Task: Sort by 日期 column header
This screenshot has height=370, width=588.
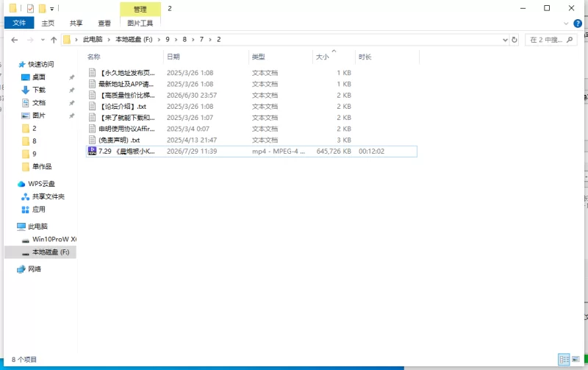Action: [x=173, y=57]
